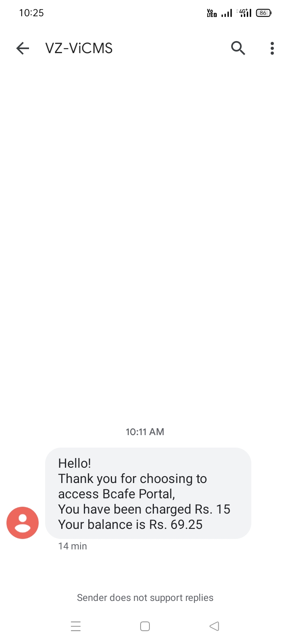This screenshot has height=644, width=290.
Task: Open search in the conversation
Action: [238, 48]
